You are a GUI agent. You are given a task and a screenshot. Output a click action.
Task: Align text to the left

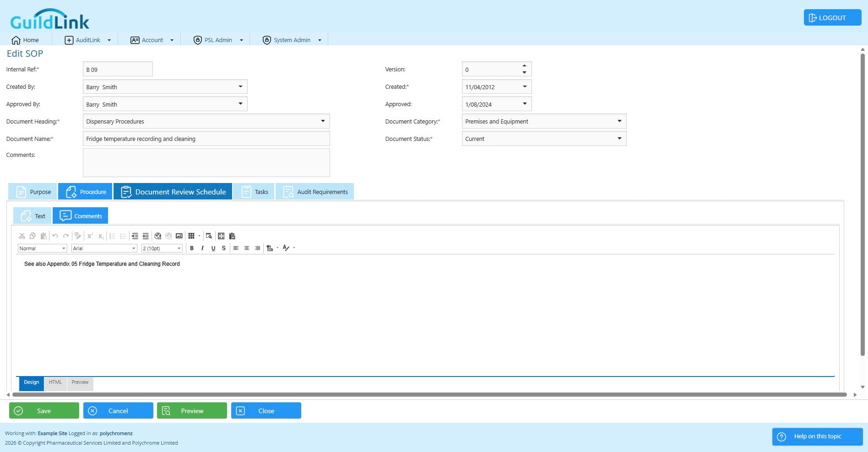[x=236, y=248]
